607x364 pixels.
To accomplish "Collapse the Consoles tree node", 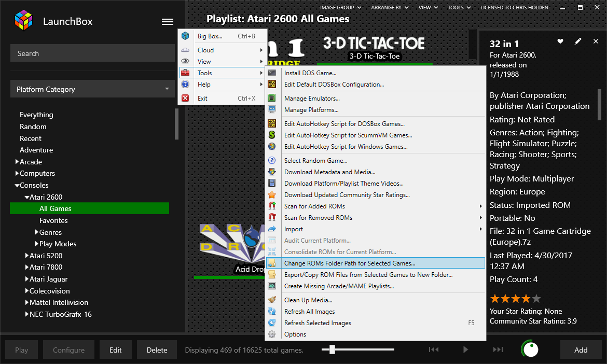I will point(17,185).
